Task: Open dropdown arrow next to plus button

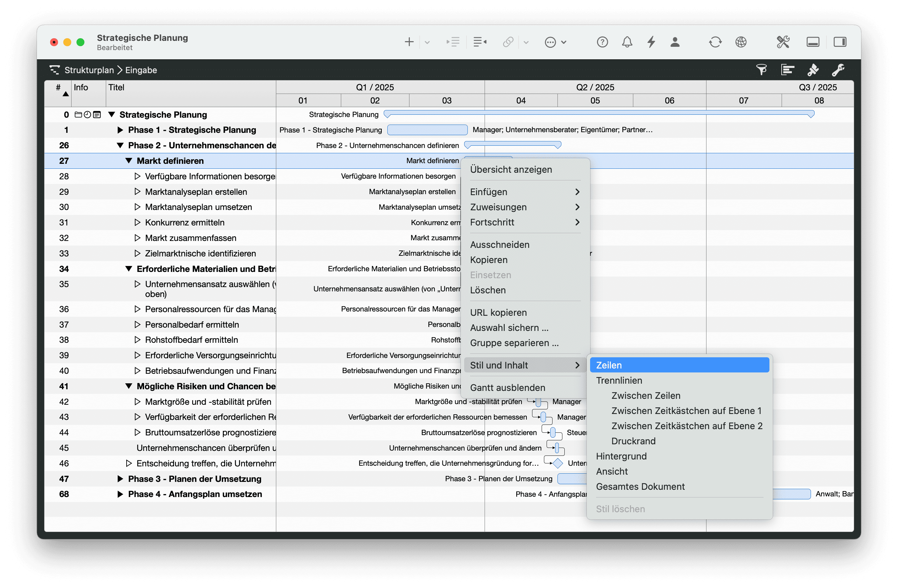Action: (x=427, y=42)
